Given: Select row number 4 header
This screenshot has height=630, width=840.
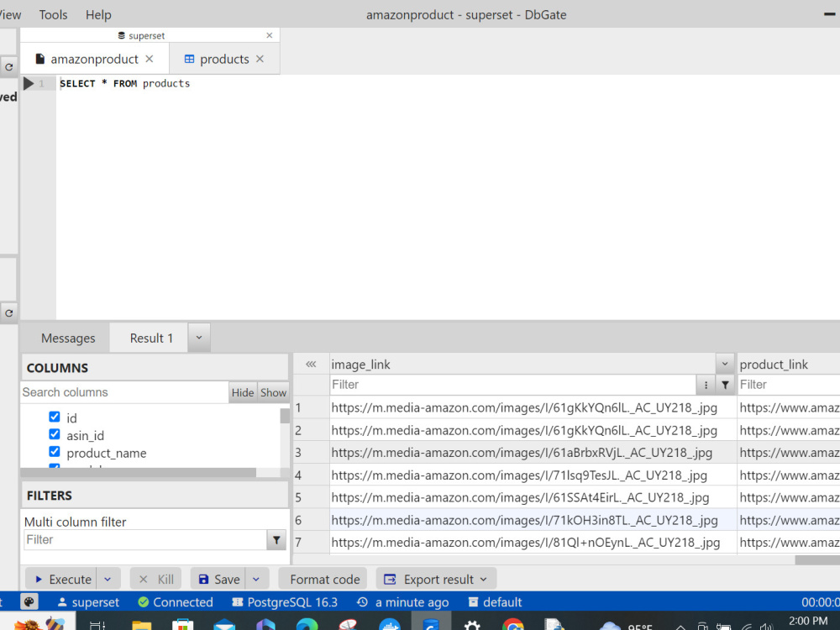Looking at the screenshot, I should (x=312, y=475).
